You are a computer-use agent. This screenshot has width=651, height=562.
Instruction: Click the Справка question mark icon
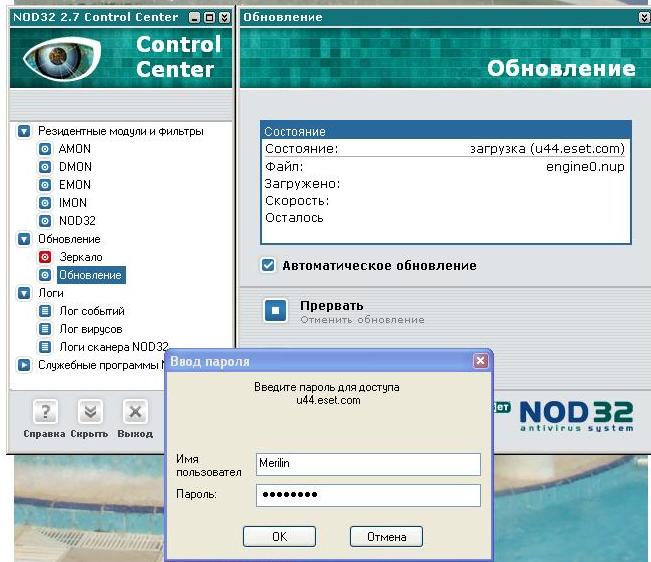coord(44,412)
